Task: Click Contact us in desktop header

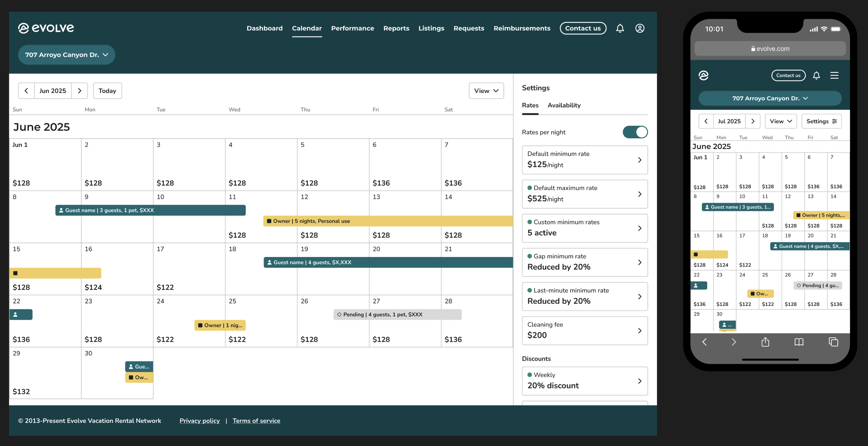Action: [x=583, y=28]
